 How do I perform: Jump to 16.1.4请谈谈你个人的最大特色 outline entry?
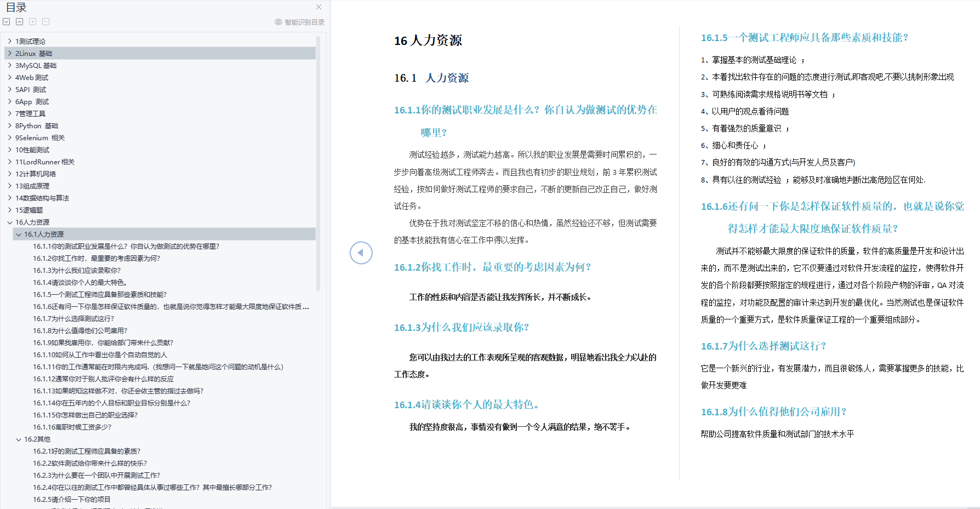pyautogui.click(x=80, y=283)
